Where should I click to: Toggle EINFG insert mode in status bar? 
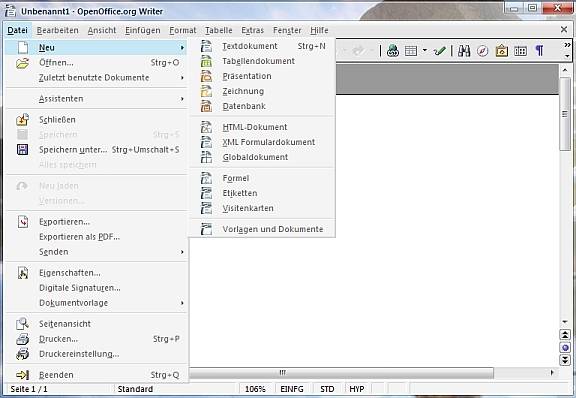292,389
